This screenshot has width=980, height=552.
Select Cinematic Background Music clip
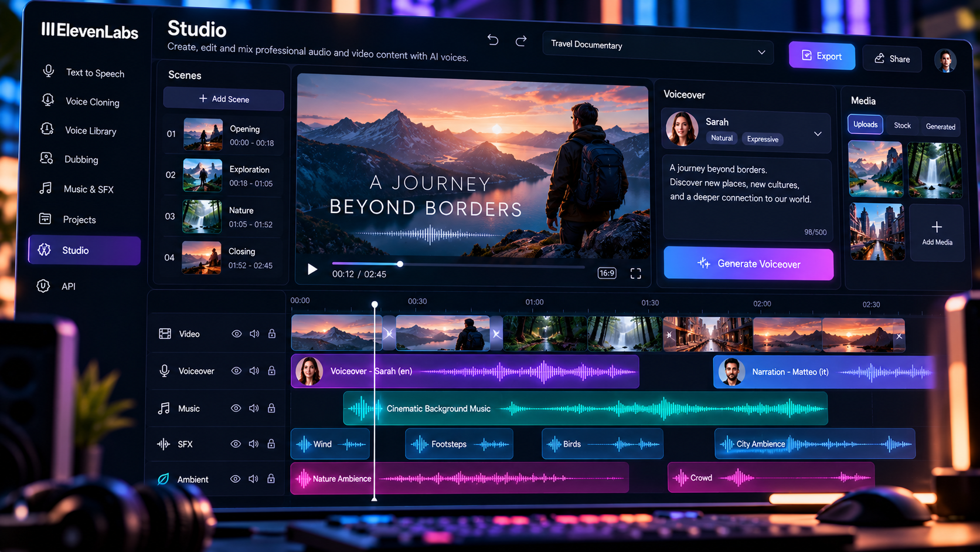[586, 409]
